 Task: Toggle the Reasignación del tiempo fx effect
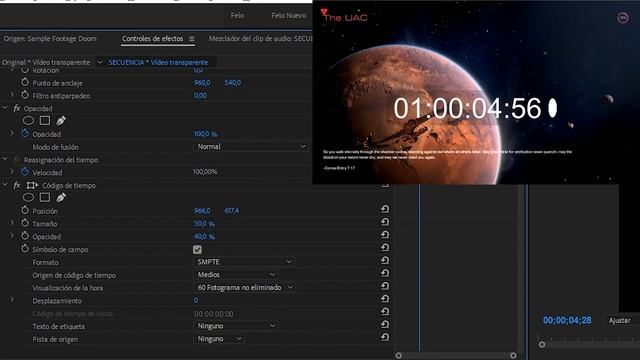[x=17, y=160]
